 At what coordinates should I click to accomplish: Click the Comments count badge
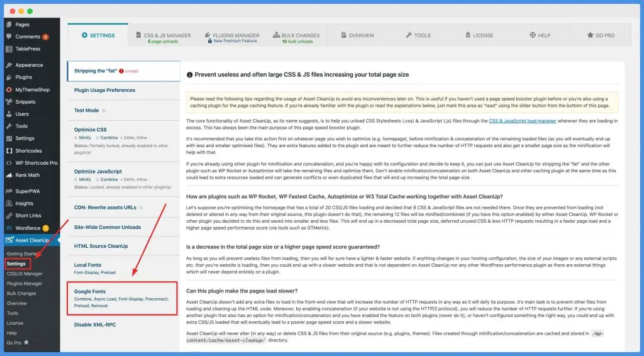(x=45, y=36)
